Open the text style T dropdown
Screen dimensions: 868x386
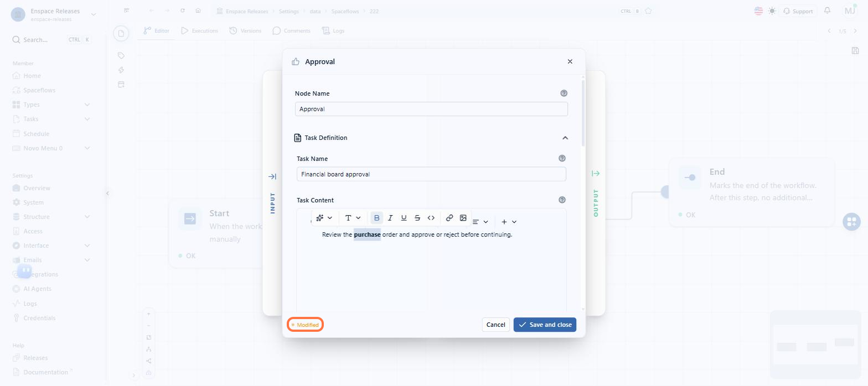click(353, 218)
